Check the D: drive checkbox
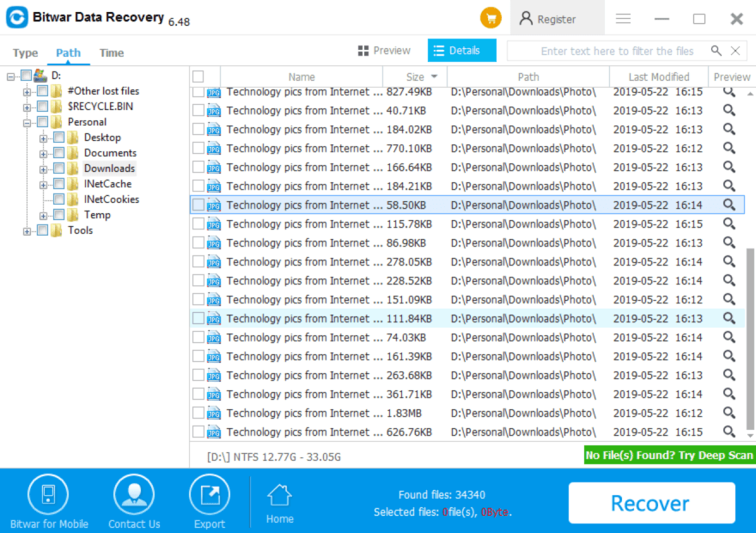Viewport: 756px width, 533px height. [26, 76]
